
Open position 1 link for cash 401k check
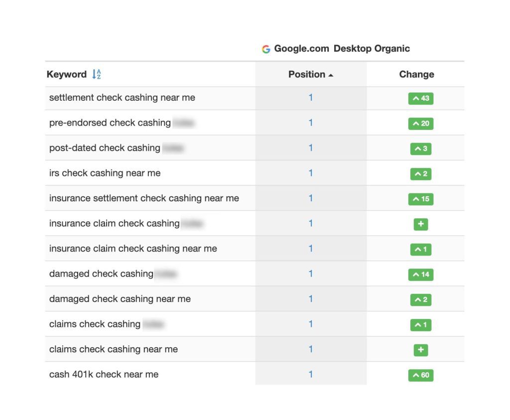click(x=311, y=374)
